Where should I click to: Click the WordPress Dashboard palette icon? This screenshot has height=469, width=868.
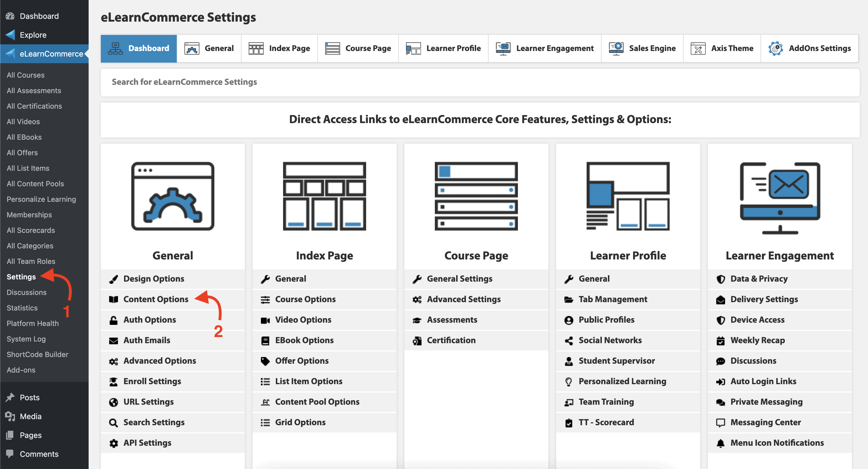pyautogui.click(x=10, y=16)
